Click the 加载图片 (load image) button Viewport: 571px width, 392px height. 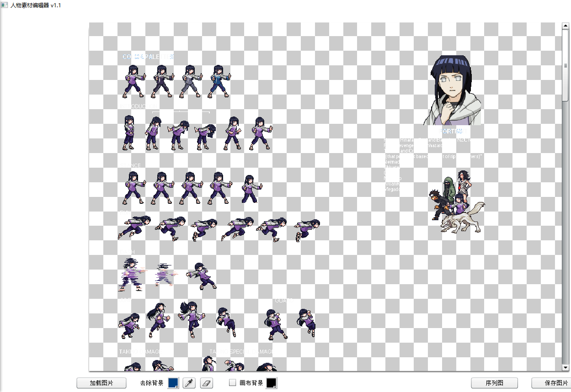point(101,383)
